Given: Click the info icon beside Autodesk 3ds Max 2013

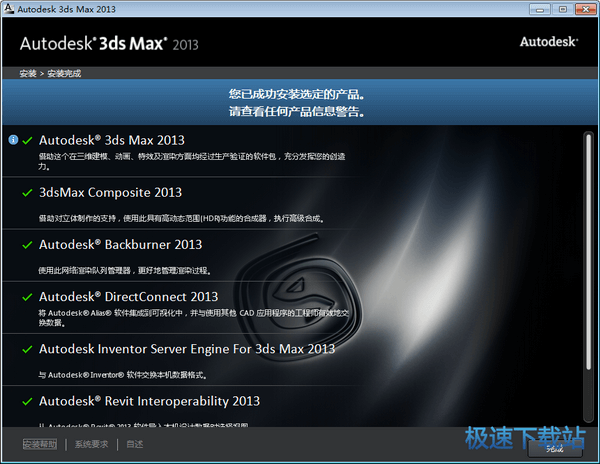Looking at the screenshot, I should tap(13, 140).
